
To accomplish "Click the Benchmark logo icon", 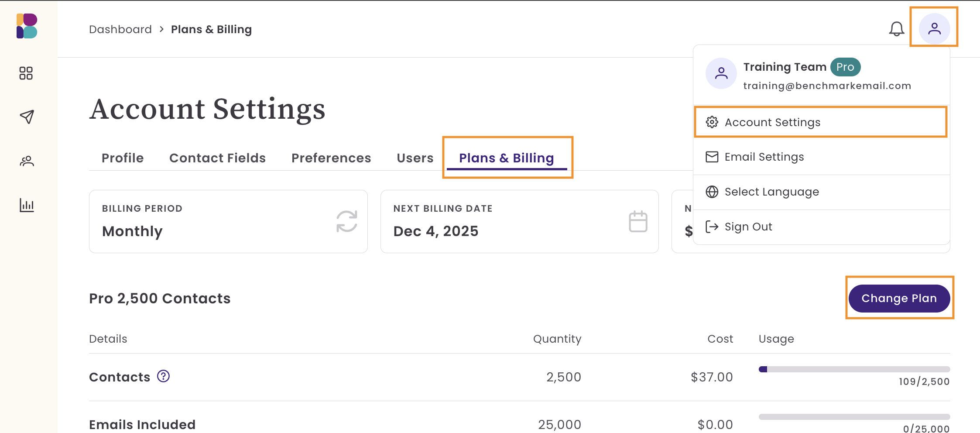I will point(27,26).
